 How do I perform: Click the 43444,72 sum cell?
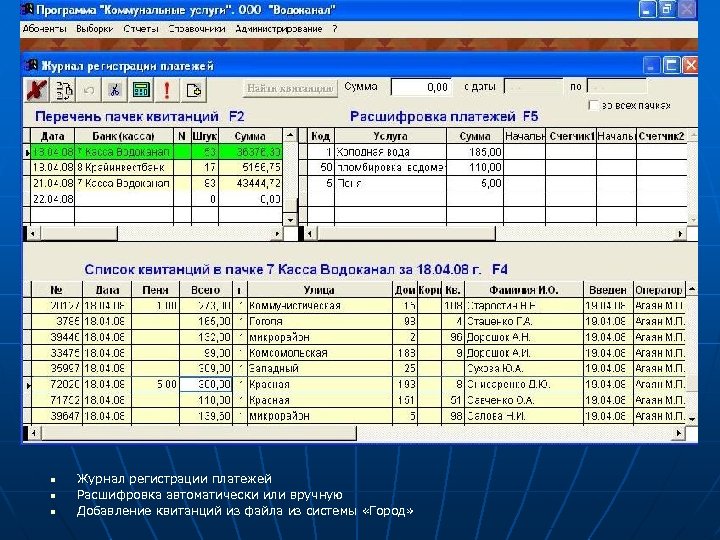250,183
